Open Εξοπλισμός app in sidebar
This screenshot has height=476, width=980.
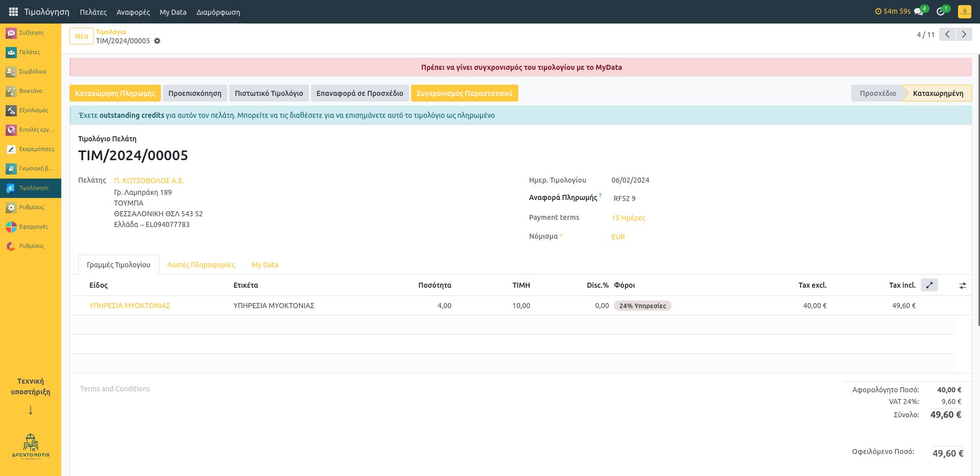click(x=31, y=110)
